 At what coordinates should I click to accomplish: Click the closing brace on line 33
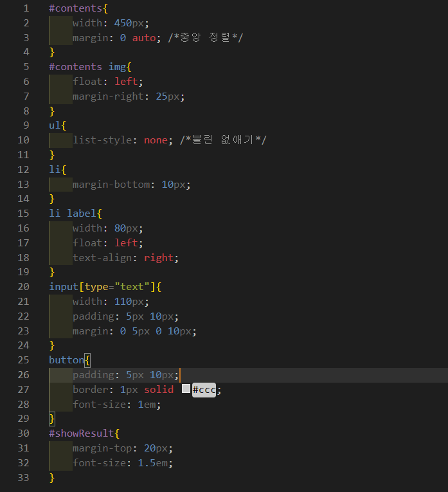click(52, 478)
